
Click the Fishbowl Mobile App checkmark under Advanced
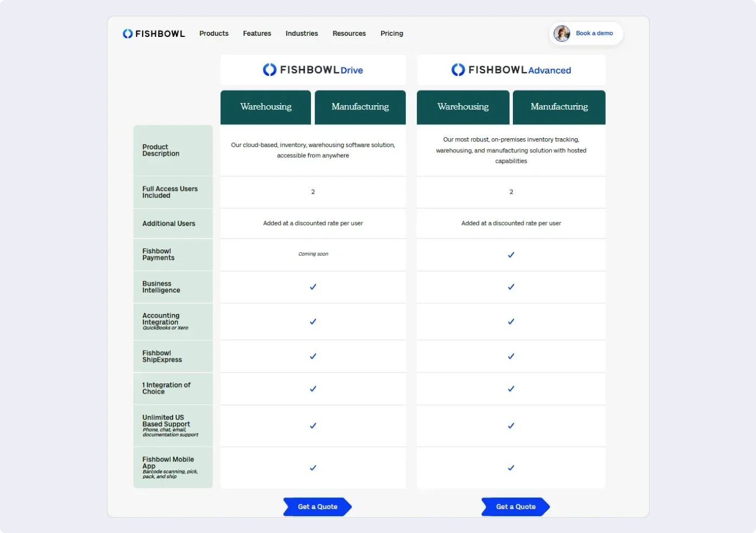(x=511, y=468)
